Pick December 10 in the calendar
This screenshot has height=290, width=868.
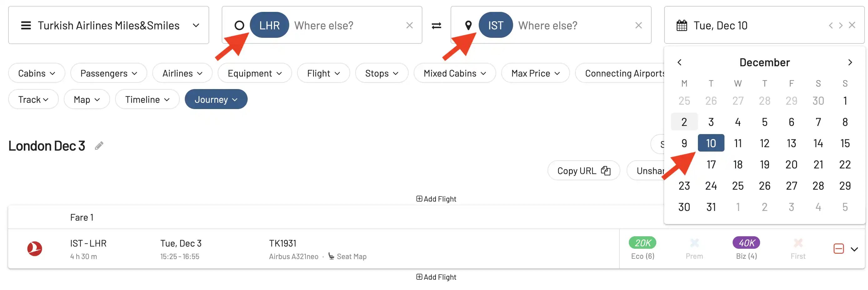click(x=711, y=143)
